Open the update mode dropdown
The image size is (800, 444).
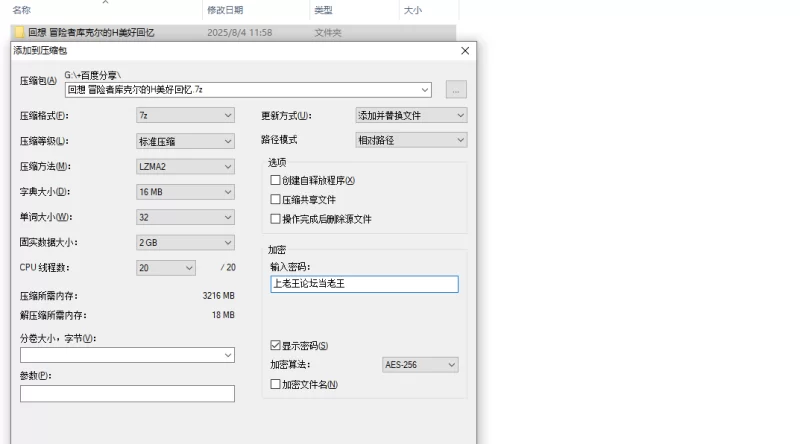pos(411,115)
